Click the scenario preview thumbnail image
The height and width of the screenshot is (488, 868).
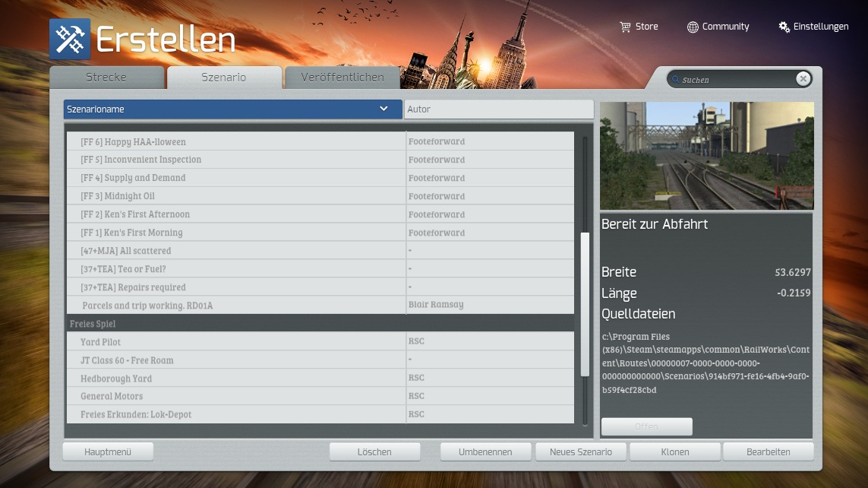706,156
